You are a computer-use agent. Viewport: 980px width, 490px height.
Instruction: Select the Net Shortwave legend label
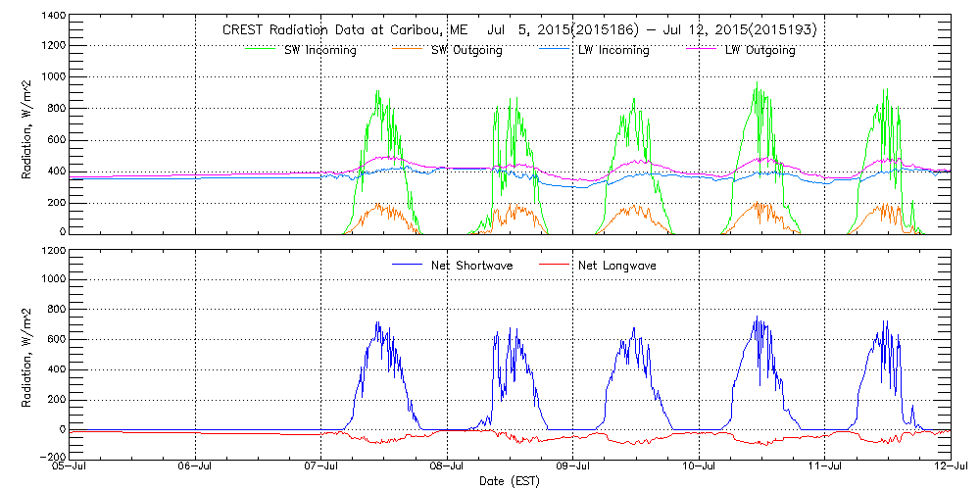tap(472, 266)
